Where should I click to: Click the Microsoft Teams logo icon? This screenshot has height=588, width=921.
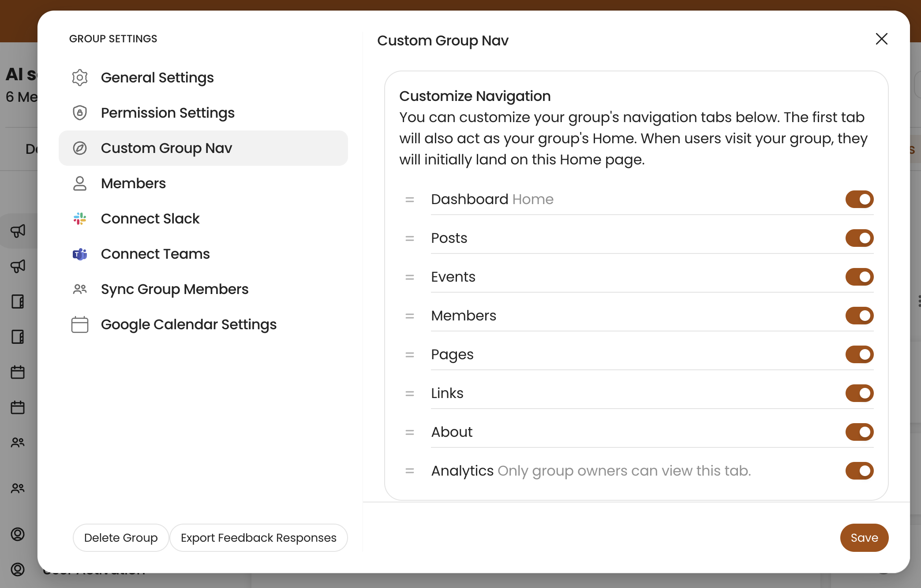pos(80,254)
